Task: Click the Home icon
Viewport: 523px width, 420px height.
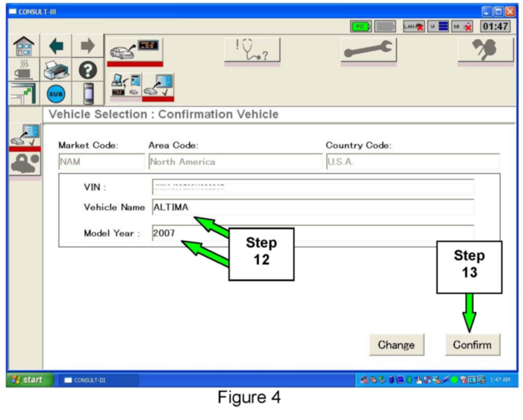Action: coord(24,46)
